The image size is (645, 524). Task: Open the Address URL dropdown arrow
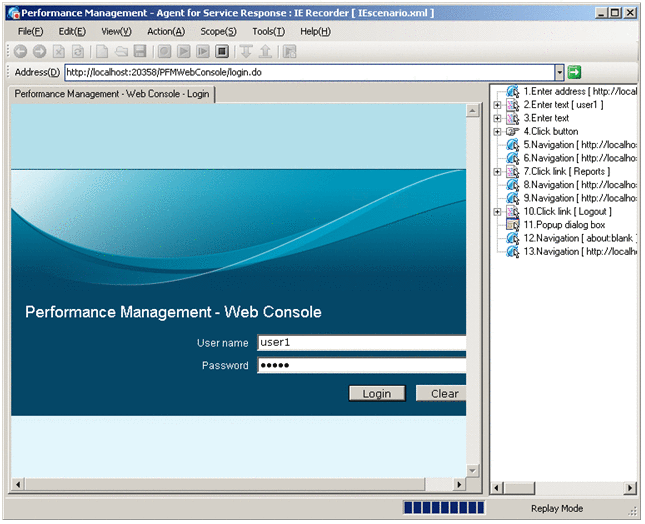coord(560,72)
